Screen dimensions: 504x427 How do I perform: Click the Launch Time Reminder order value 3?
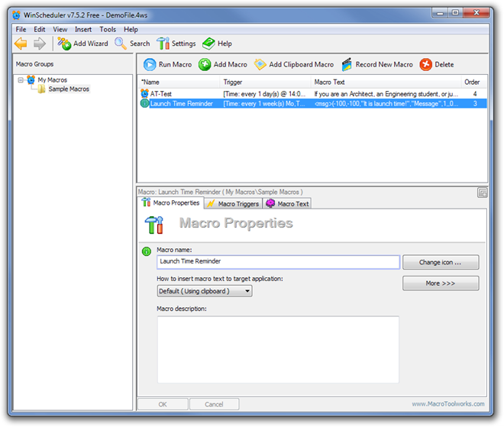click(475, 104)
